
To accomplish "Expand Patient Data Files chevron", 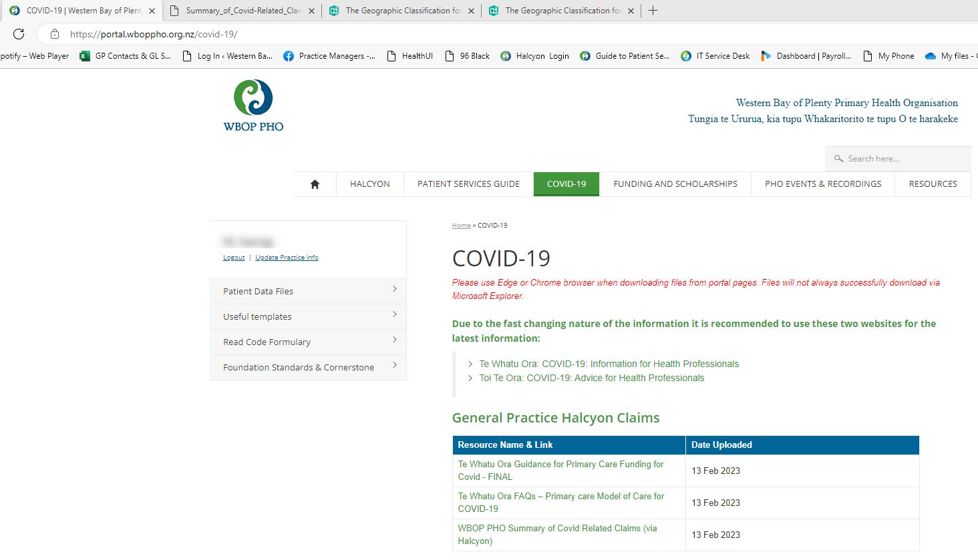I will [x=395, y=289].
